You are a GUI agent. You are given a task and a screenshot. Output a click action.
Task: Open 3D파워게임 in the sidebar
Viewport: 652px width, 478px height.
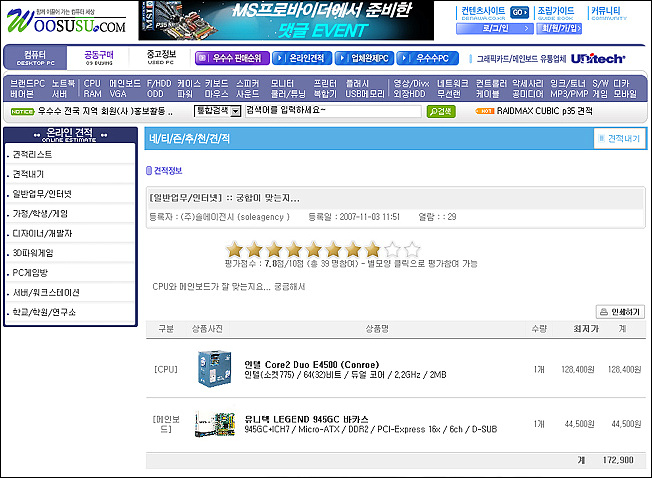point(33,253)
